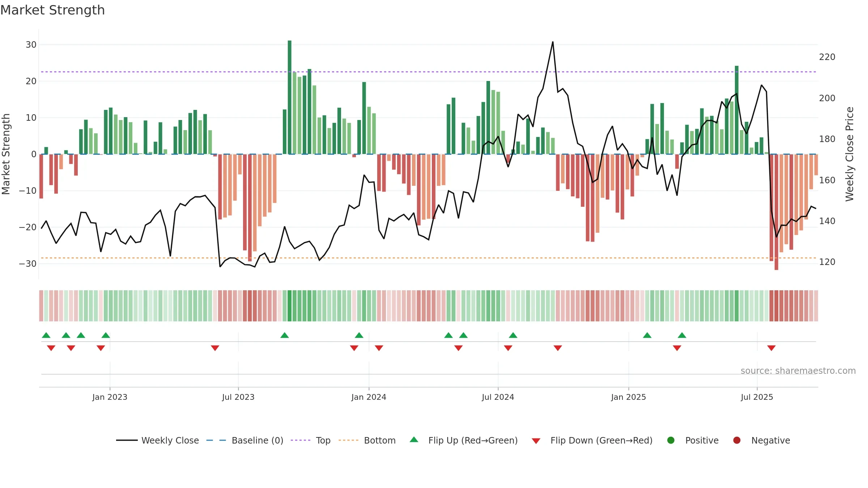
Task: Click the tallest green bar above 30
Action: 290,97
